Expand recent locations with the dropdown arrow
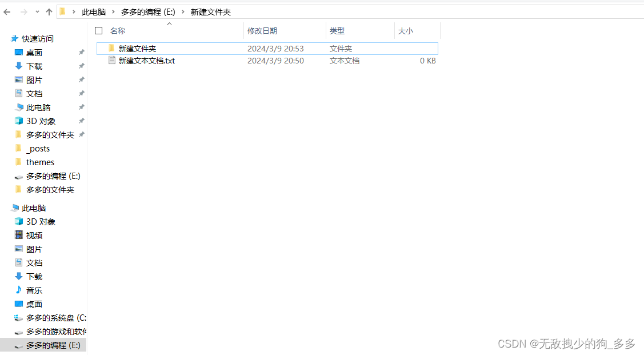 (36, 11)
